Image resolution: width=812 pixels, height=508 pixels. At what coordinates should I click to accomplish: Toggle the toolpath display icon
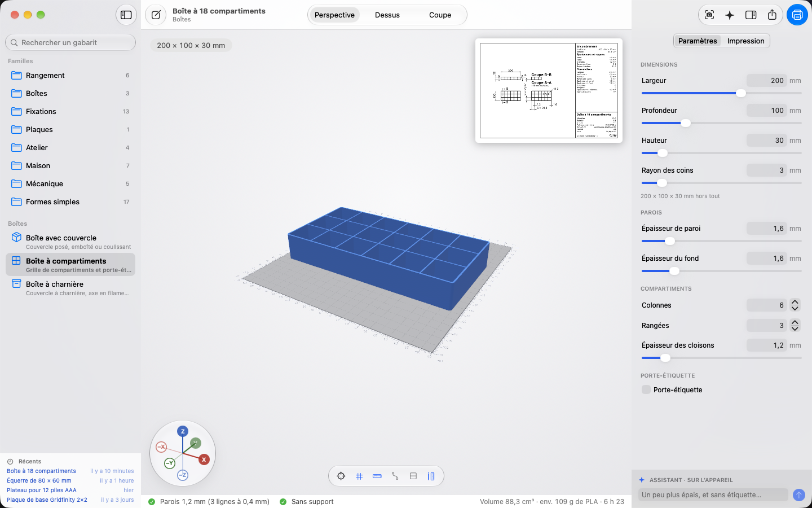(x=395, y=476)
